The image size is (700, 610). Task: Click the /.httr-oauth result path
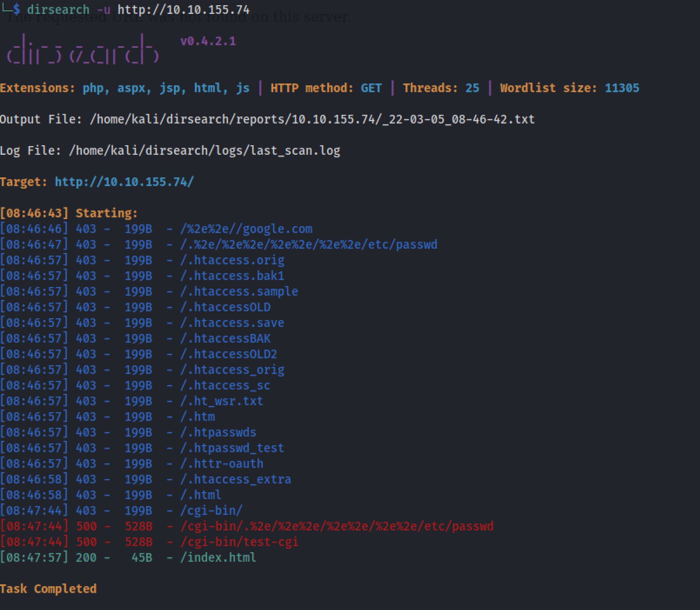click(x=222, y=463)
